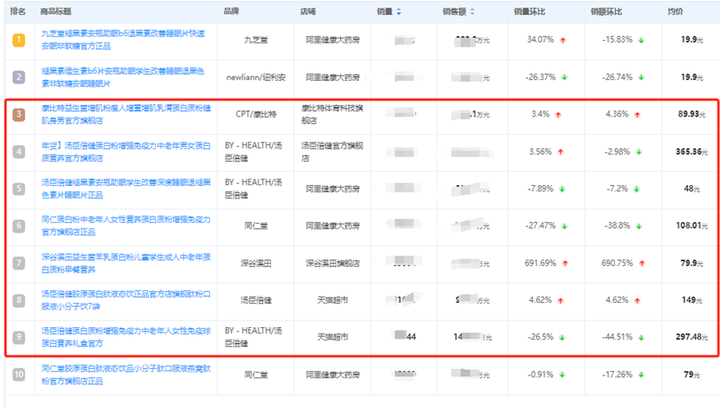Sort by the 销售额 column sort arrows
Screen dimensions: 720x408
(472, 12)
